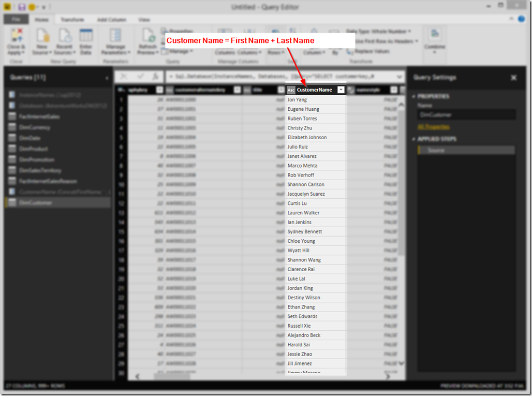Expand the formula bar dropdown arrow
Image resolution: width=532 pixels, height=396 pixels.
coord(400,77)
